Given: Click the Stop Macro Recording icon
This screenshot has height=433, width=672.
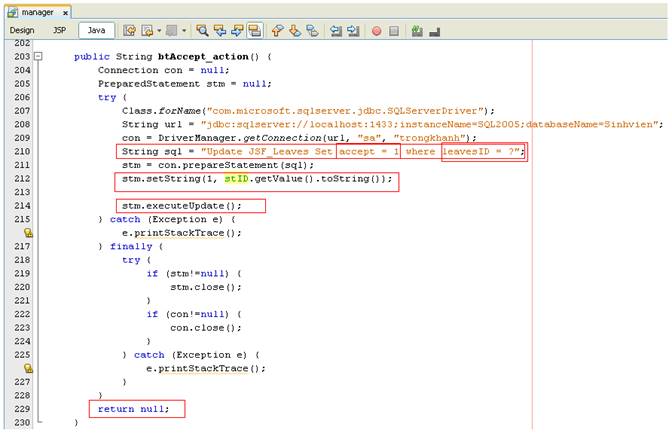Looking at the screenshot, I should click(393, 31).
